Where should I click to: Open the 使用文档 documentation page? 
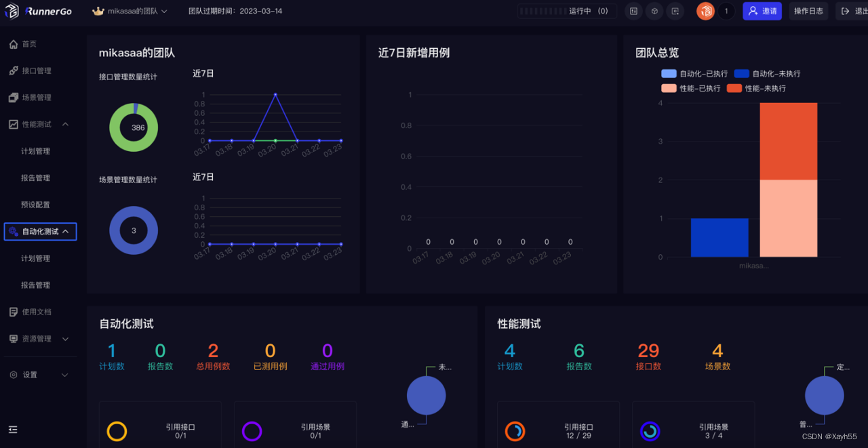click(x=35, y=311)
